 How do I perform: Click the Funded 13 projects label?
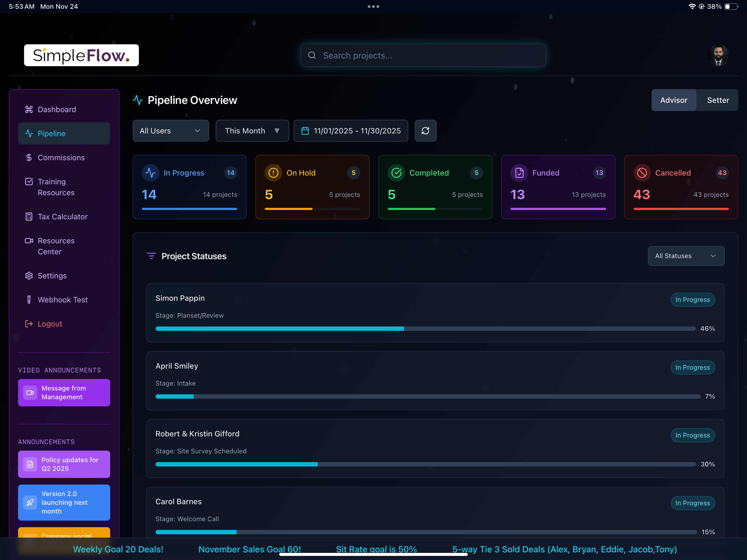[589, 194]
